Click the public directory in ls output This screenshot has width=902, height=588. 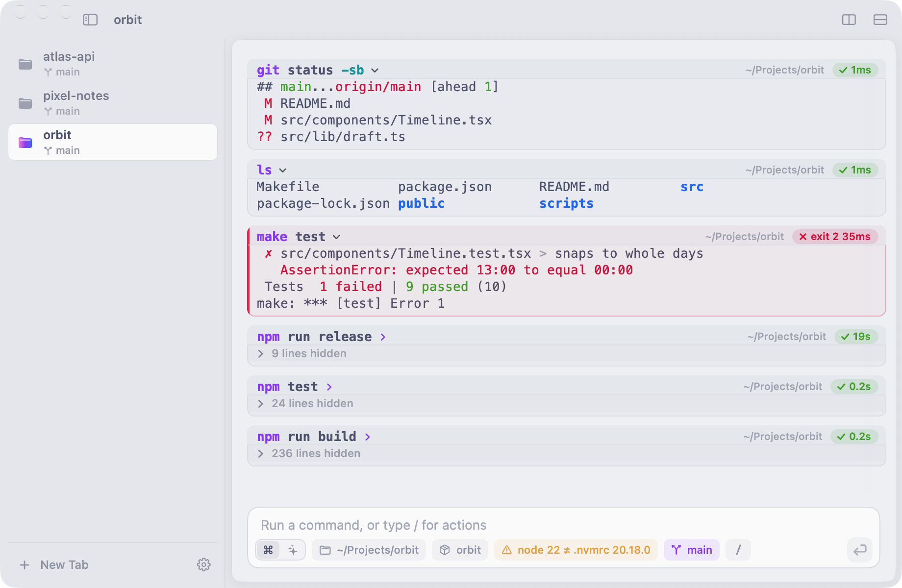pos(421,203)
